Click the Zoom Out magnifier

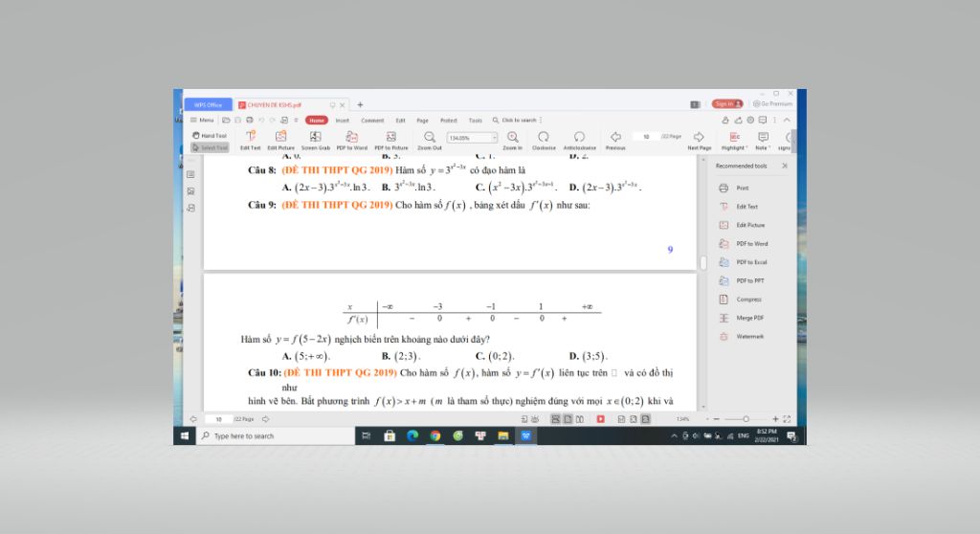point(430,141)
